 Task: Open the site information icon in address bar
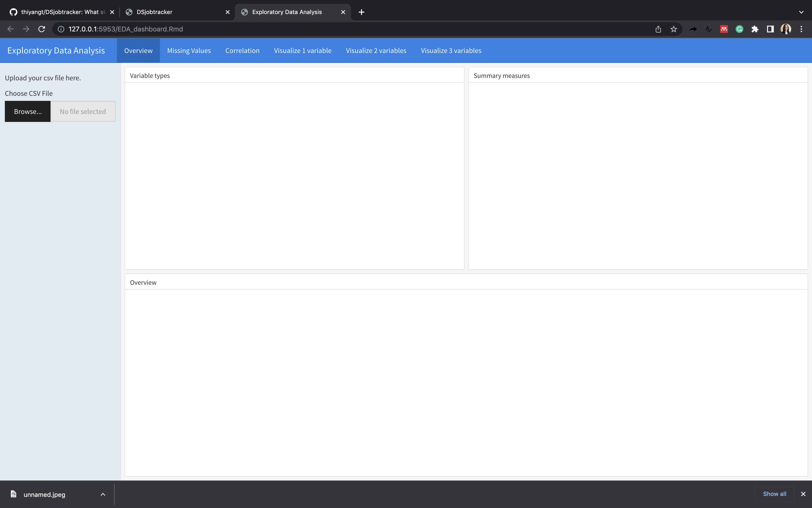pos(61,29)
